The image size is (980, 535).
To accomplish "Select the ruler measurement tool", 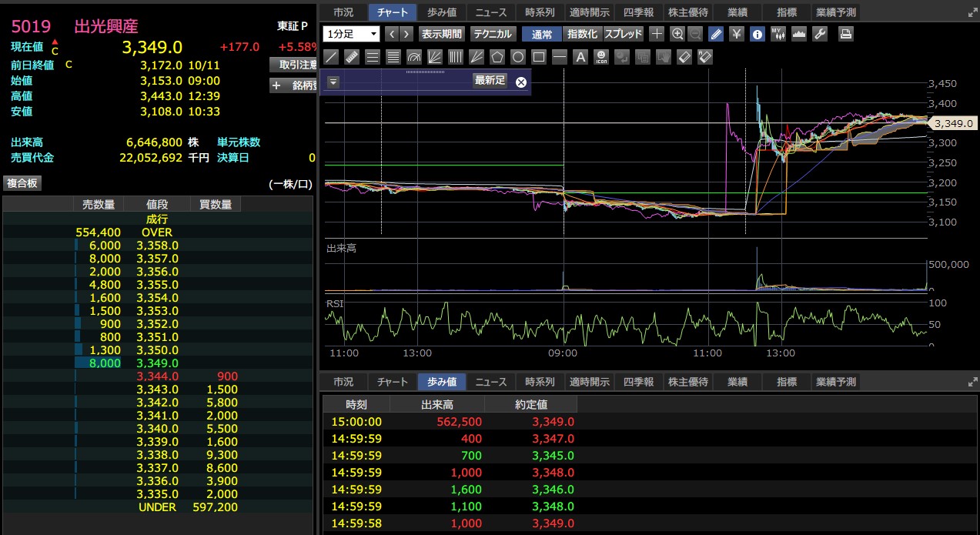I will 352,57.
